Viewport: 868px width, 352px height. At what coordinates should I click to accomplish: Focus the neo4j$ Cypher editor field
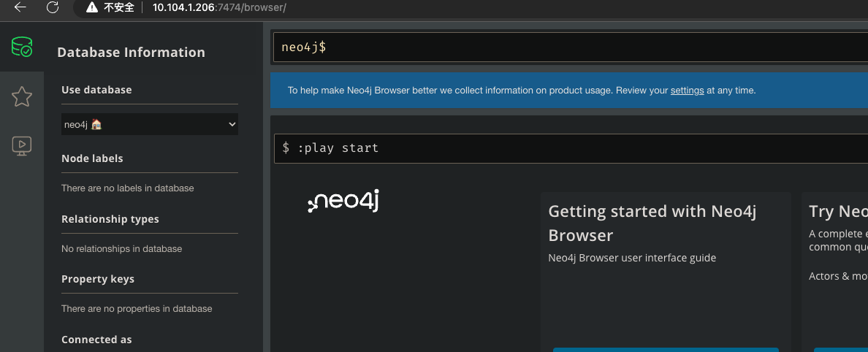(x=570, y=47)
